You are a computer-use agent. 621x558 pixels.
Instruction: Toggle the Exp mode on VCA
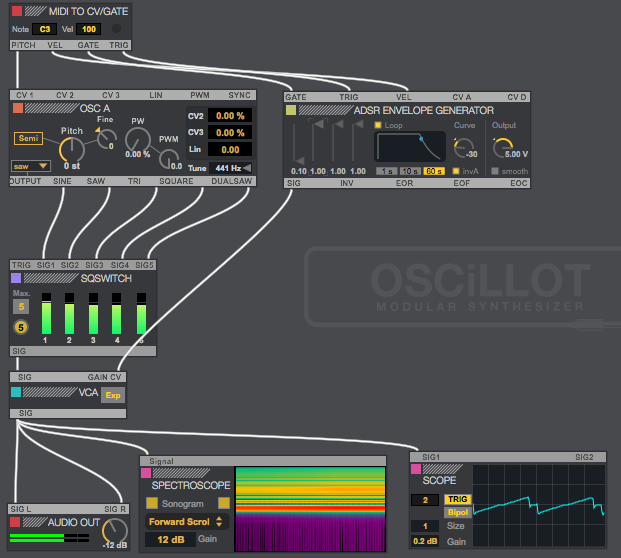[x=113, y=395]
